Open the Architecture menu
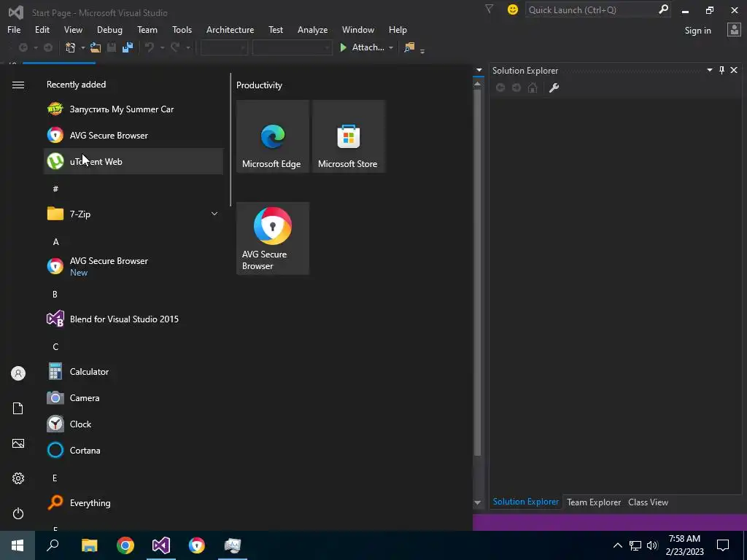 coord(230,29)
